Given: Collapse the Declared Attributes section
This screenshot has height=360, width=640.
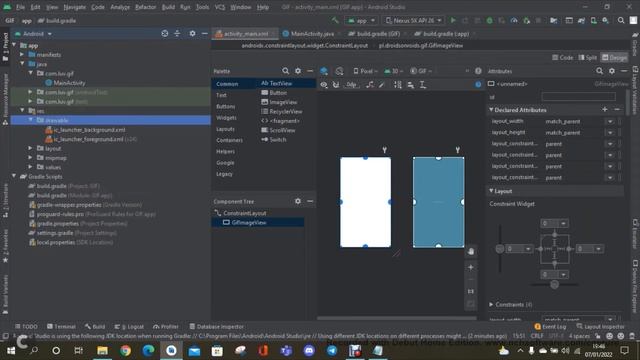Looking at the screenshot, I should 491,110.
